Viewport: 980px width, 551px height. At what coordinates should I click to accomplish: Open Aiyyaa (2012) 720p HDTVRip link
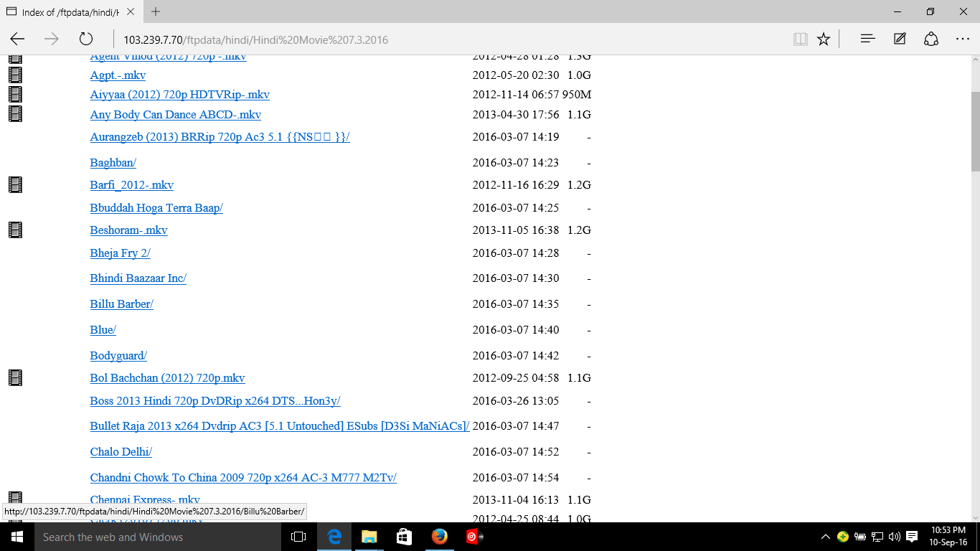(179, 95)
